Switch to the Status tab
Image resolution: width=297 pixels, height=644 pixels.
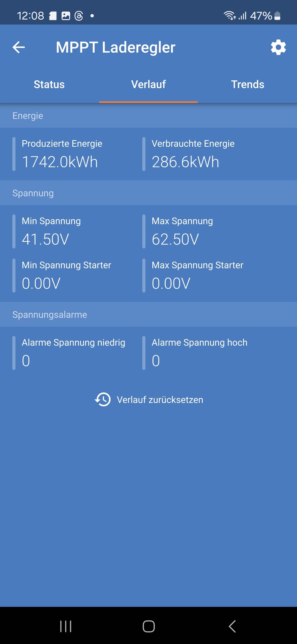click(49, 84)
